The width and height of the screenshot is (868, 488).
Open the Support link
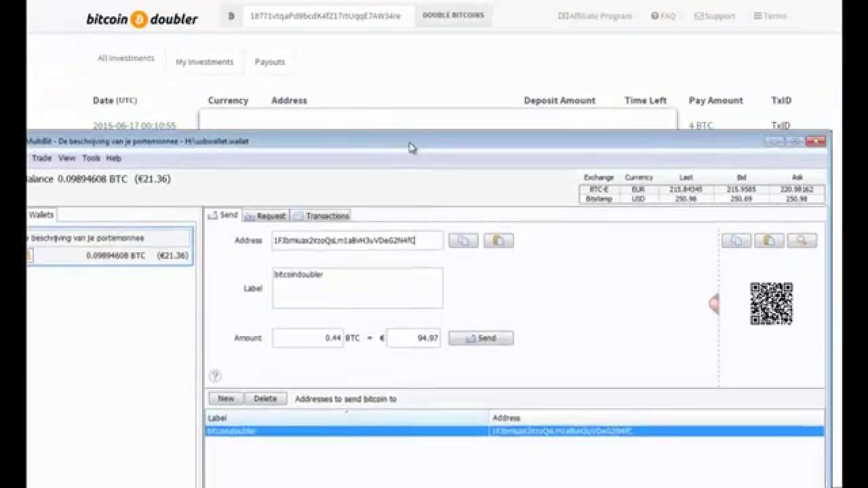[x=715, y=16]
